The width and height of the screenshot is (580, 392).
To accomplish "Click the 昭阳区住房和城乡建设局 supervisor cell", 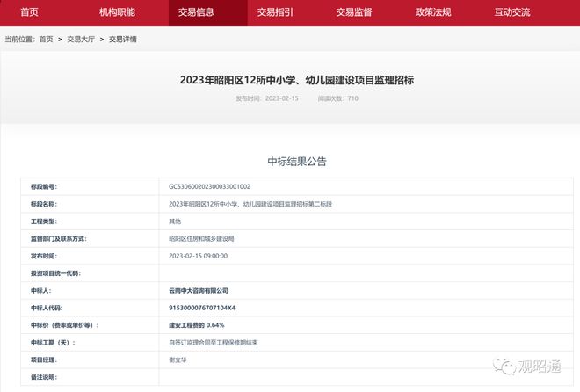I will (201, 238).
